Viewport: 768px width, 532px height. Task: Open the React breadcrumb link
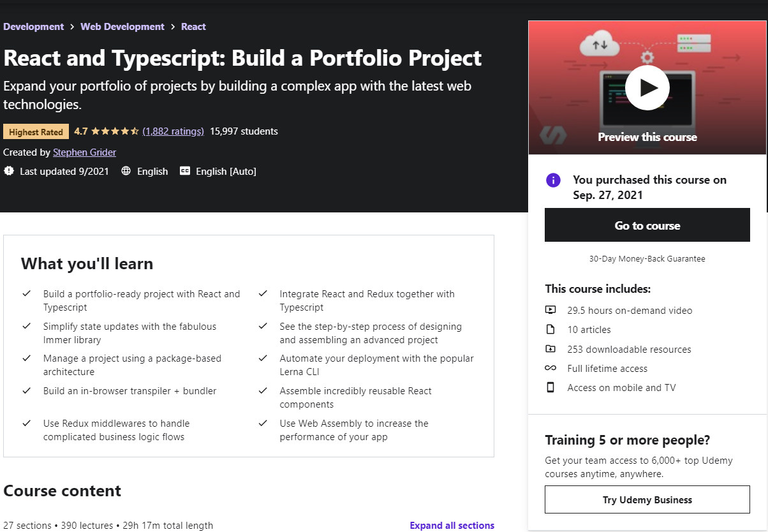193,27
